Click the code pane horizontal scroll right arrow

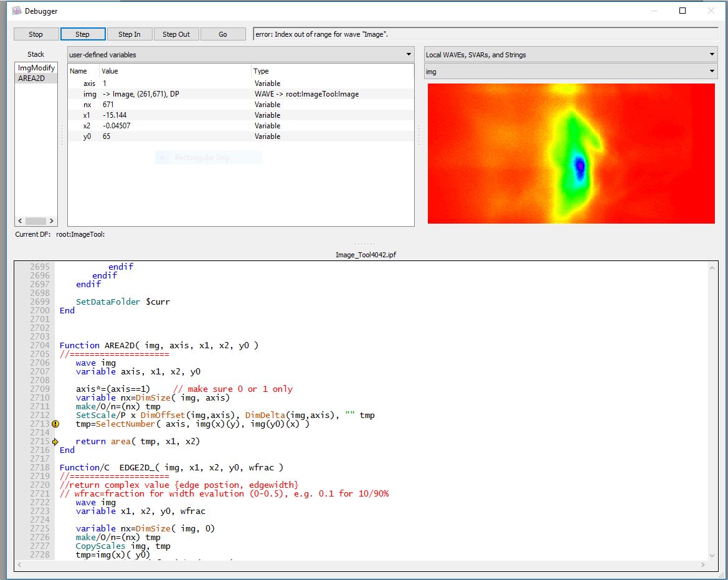pyautogui.click(x=703, y=565)
